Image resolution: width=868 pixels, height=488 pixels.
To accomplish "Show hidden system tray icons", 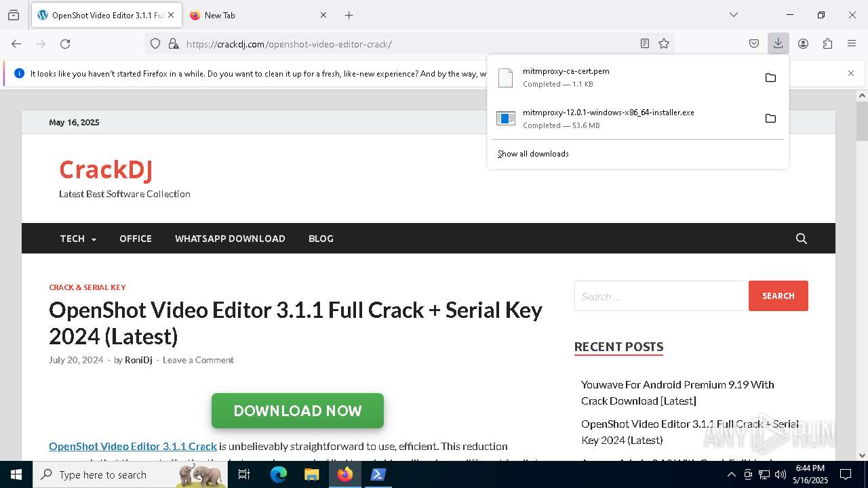I will pyautogui.click(x=732, y=474).
